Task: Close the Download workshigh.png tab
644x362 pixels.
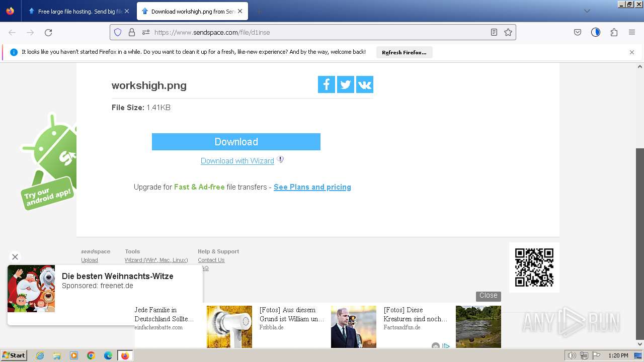Action: click(x=240, y=11)
